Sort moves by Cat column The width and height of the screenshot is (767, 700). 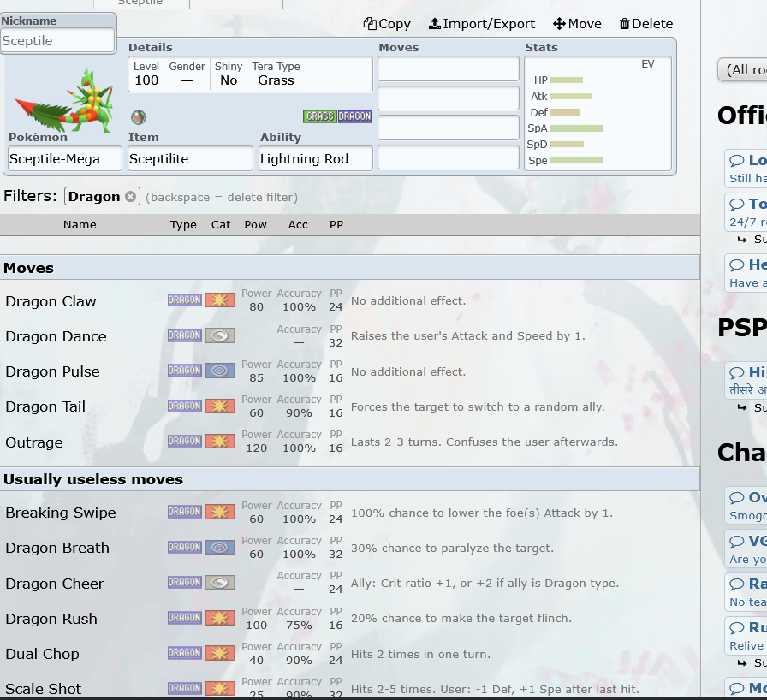coord(221,225)
